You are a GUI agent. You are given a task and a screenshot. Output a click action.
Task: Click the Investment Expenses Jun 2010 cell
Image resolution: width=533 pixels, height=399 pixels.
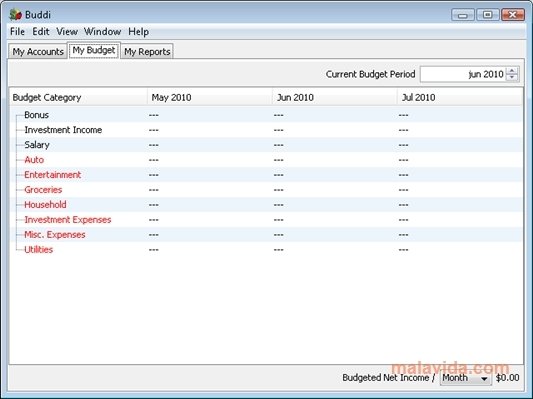(334, 220)
